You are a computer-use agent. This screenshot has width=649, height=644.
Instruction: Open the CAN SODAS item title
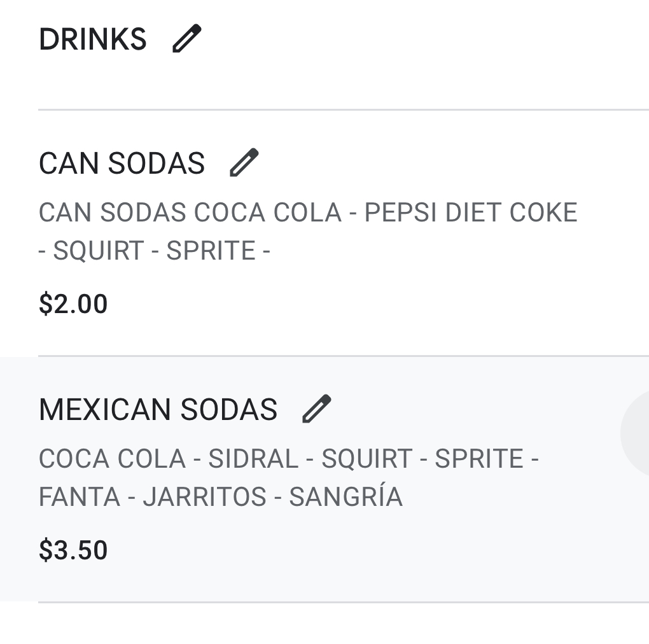(122, 164)
